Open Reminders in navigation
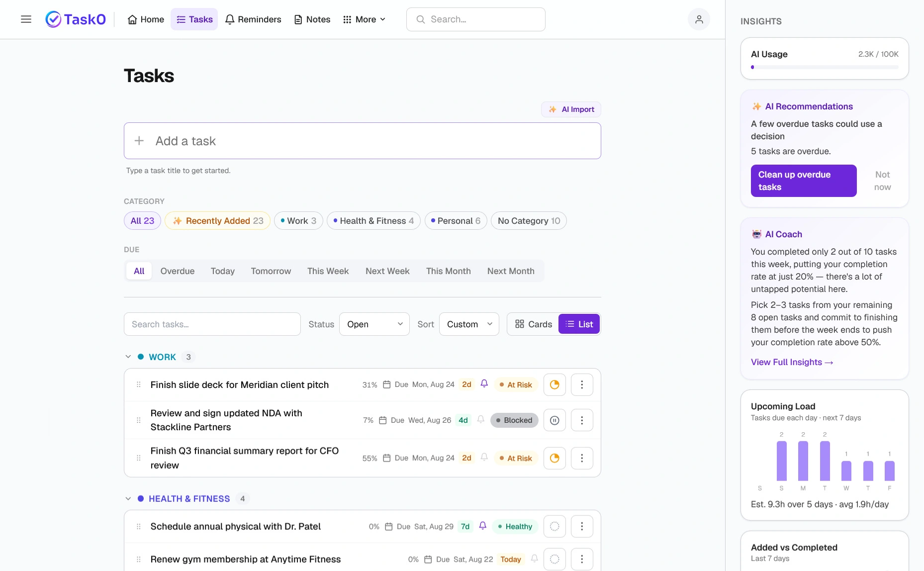924x571 pixels. [253, 19]
